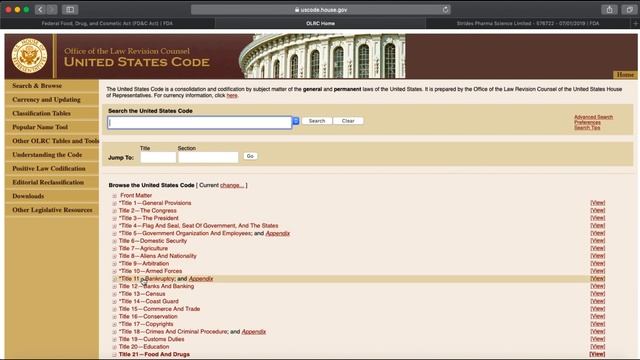The height and width of the screenshot is (360, 640).
Task: Open the Title 11 Appendix link
Action: coord(201,279)
